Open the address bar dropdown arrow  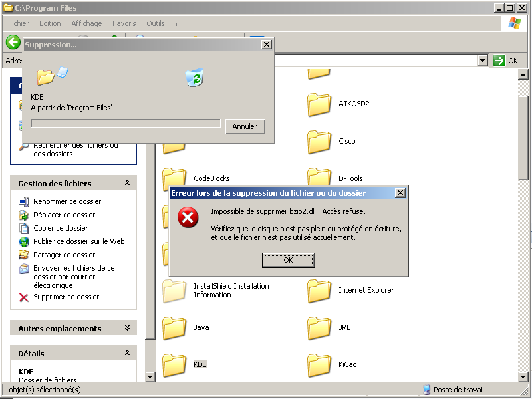pos(483,61)
